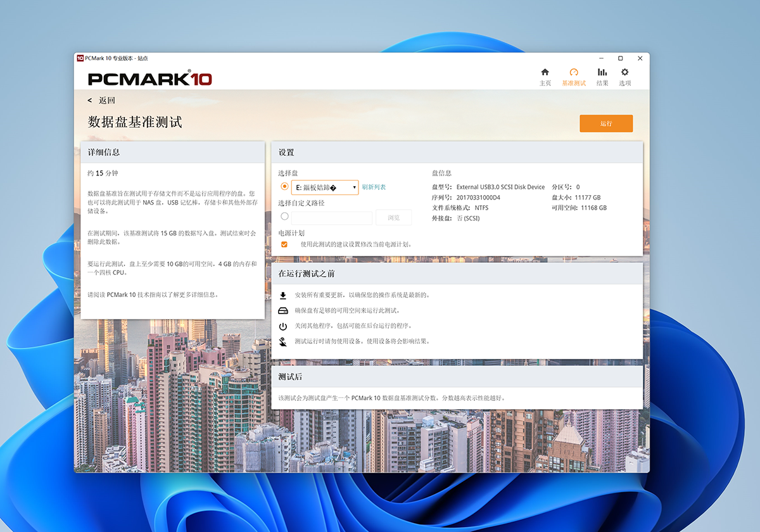Click the download updates icon
This screenshot has width=760, height=532.
point(283,295)
